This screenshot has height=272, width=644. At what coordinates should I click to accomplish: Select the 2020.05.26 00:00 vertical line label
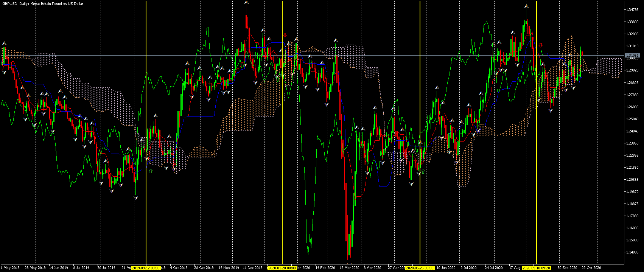420,268
